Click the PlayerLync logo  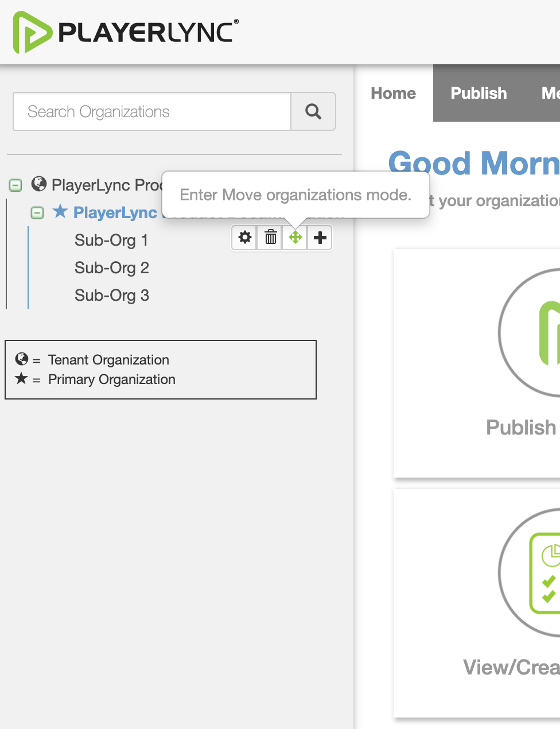125,32
